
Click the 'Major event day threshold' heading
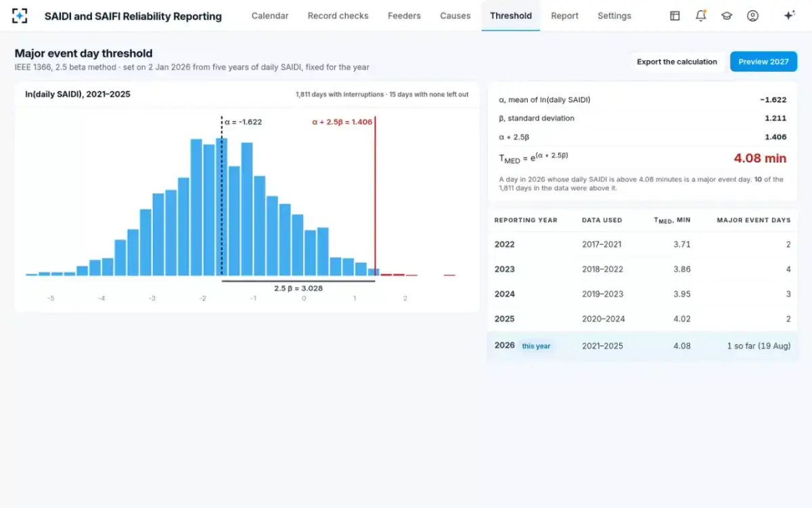click(x=83, y=54)
